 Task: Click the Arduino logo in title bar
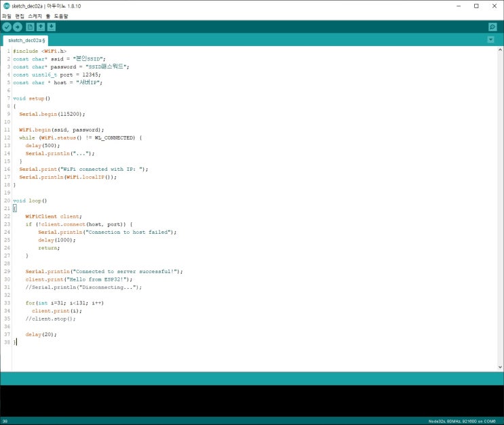pyautogui.click(x=6, y=6)
